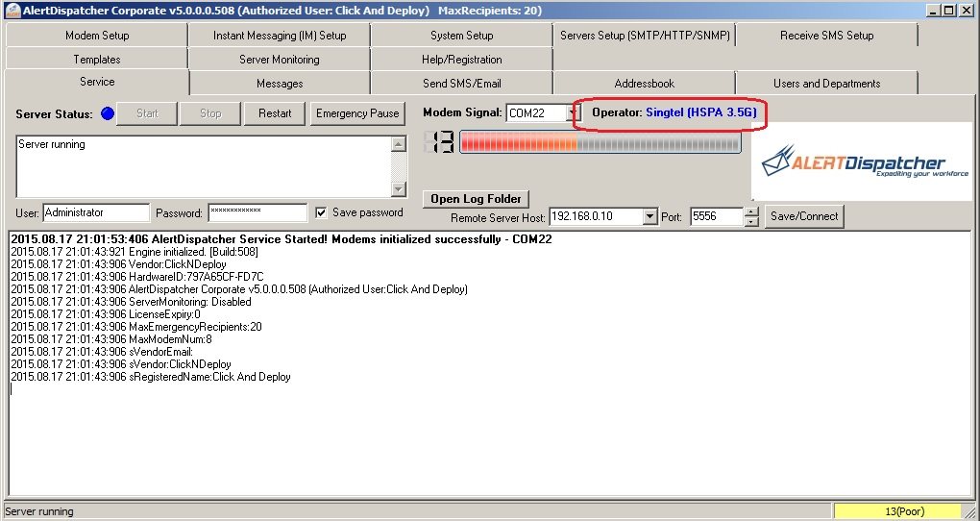The height and width of the screenshot is (521, 980).
Task: Minimize the AlertDispatcher window
Action: coord(934,11)
